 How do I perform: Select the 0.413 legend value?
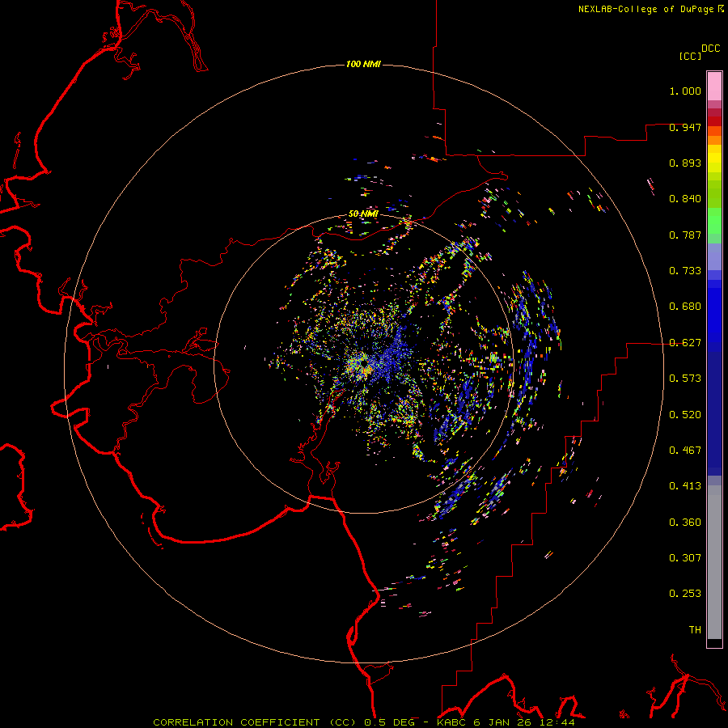click(x=685, y=486)
